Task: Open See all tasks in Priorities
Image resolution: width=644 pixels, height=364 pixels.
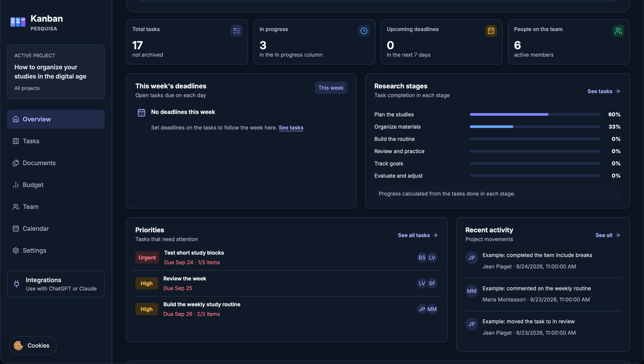Action: 418,235
